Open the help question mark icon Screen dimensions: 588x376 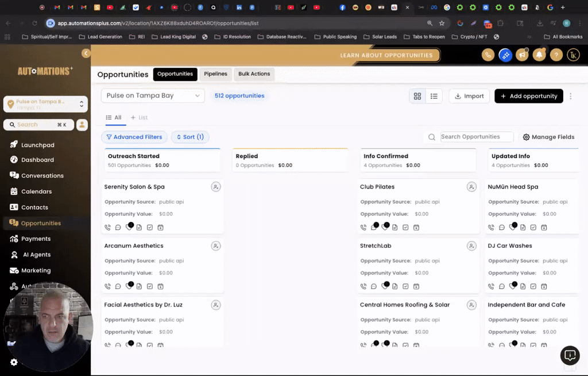(556, 55)
